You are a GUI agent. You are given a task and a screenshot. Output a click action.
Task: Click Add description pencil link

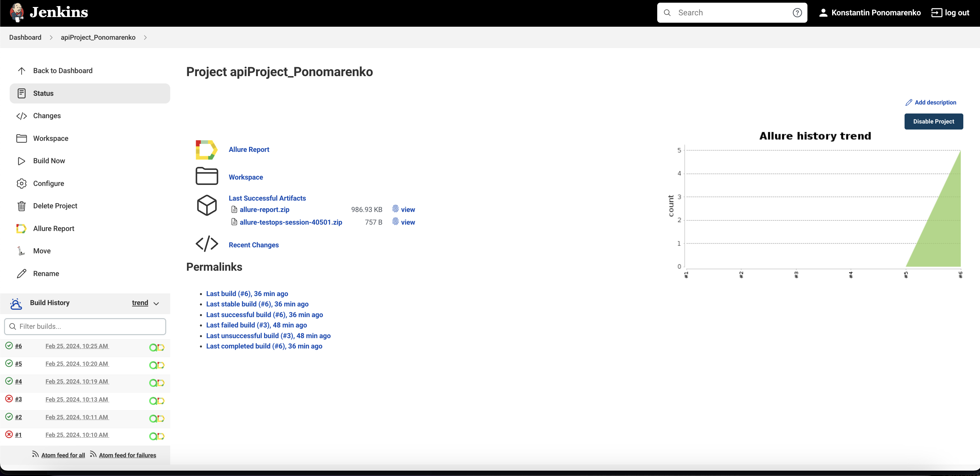931,102
